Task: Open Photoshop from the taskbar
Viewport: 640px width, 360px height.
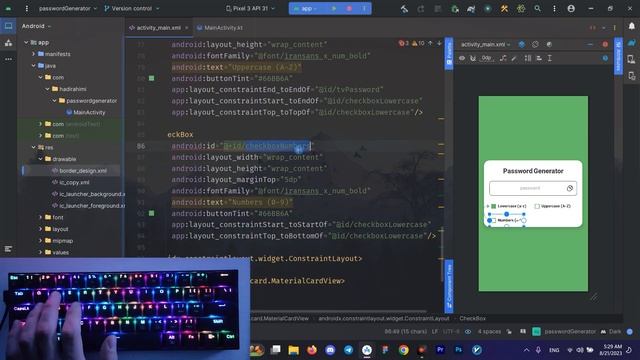Action: 458,350
